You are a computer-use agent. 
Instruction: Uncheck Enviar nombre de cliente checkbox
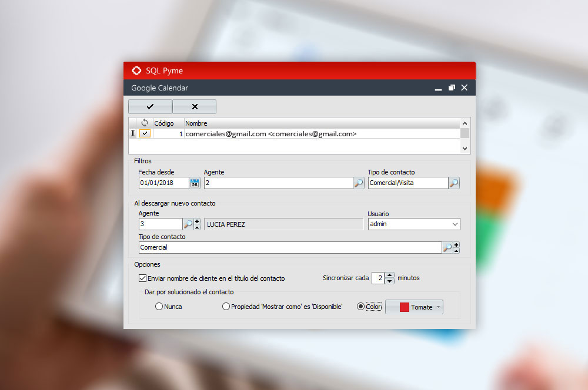click(142, 278)
